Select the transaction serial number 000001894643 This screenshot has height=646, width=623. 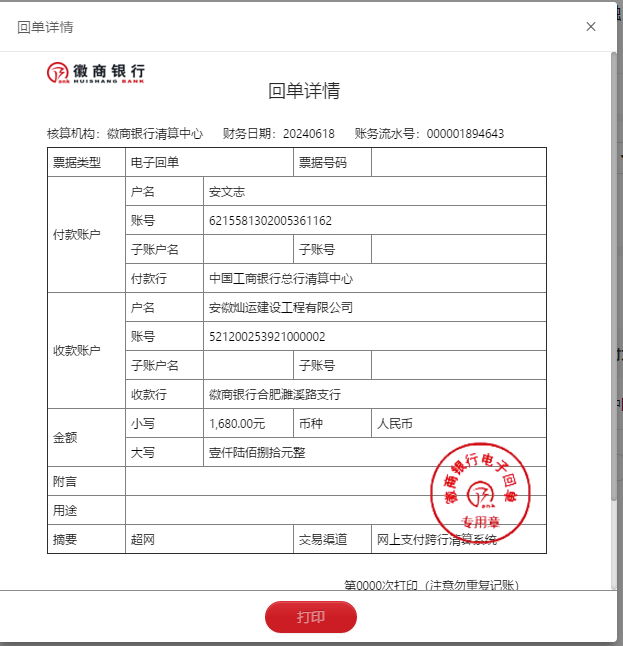click(x=465, y=134)
